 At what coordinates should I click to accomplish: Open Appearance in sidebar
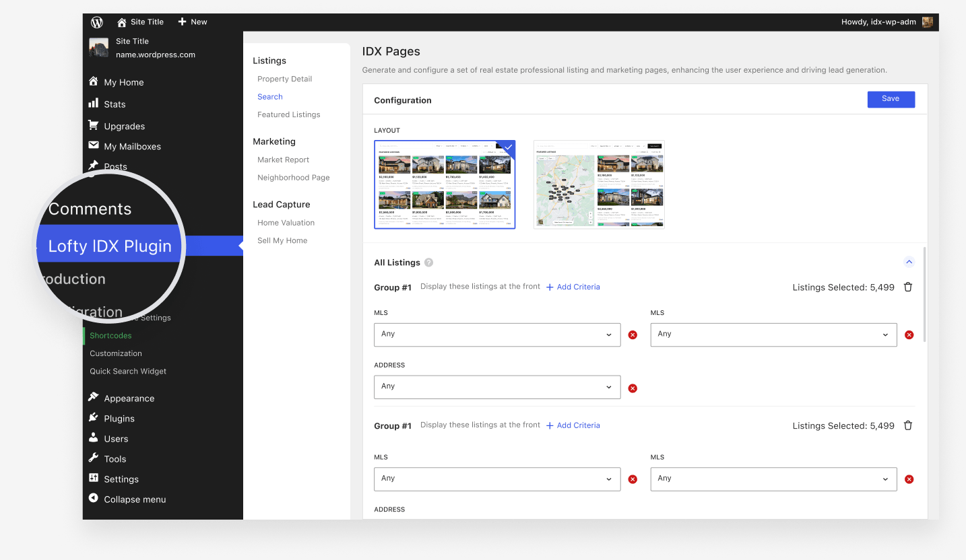tap(121, 398)
